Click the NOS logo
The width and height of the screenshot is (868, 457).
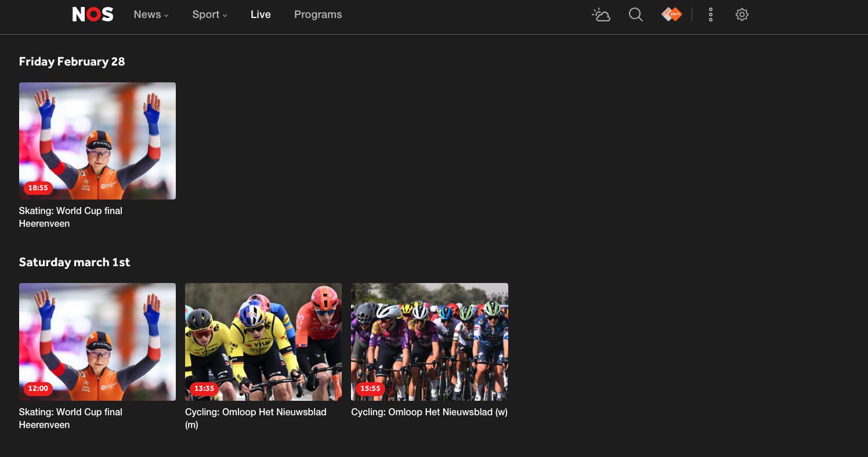point(93,14)
